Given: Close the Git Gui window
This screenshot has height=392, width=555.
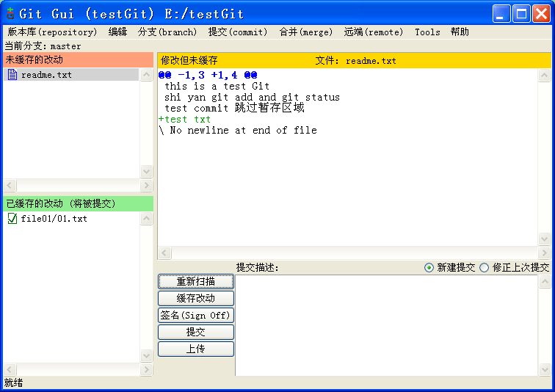Looking at the screenshot, I should pyautogui.click(x=542, y=13).
